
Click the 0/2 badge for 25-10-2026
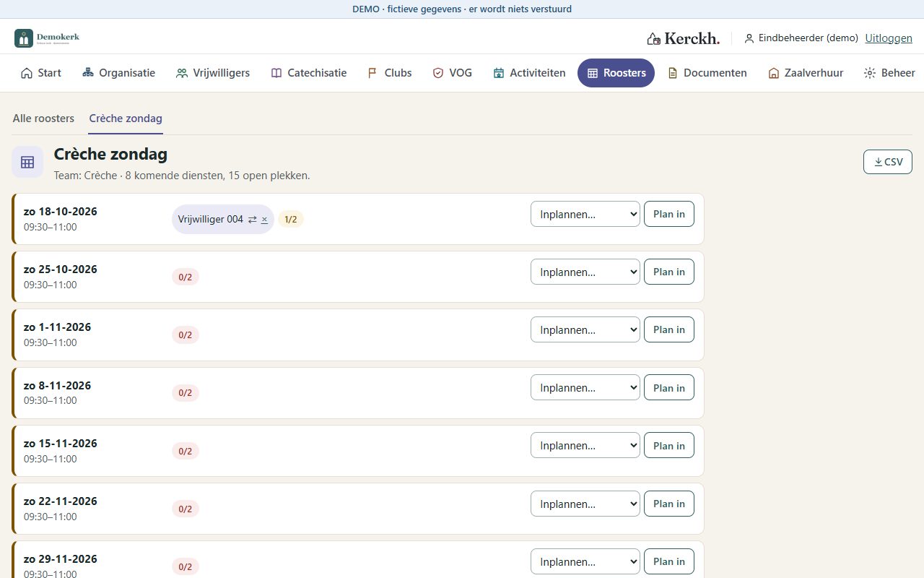click(x=186, y=277)
